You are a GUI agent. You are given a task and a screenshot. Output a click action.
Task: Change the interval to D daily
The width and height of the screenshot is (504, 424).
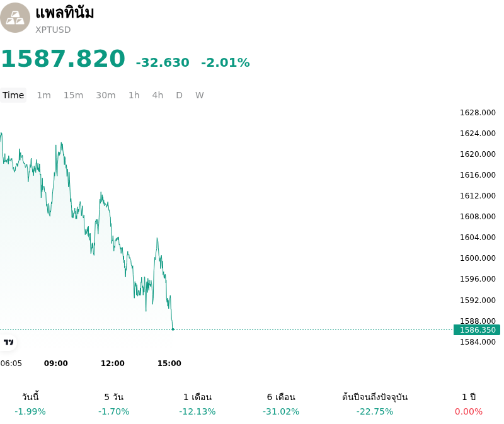tap(180, 95)
